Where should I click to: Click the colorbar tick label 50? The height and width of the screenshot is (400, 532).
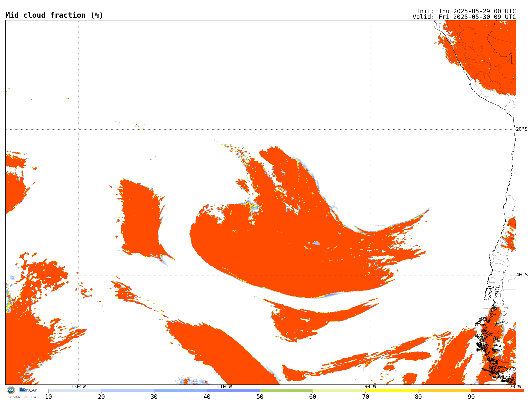[x=260, y=397]
